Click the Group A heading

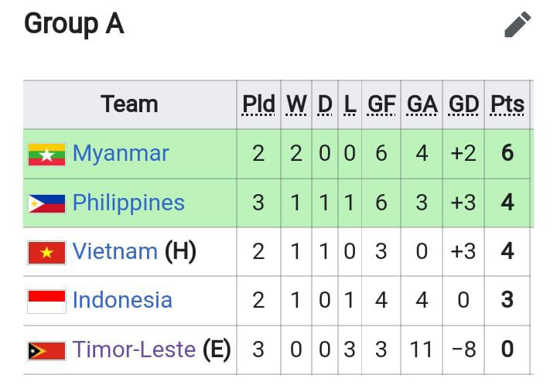(73, 24)
